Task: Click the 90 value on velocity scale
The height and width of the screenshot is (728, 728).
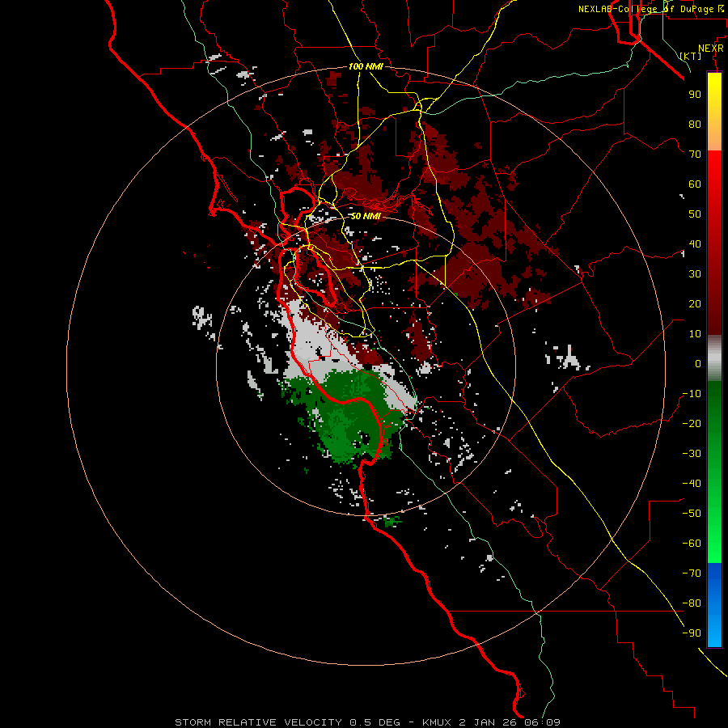Action: coord(695,95)
